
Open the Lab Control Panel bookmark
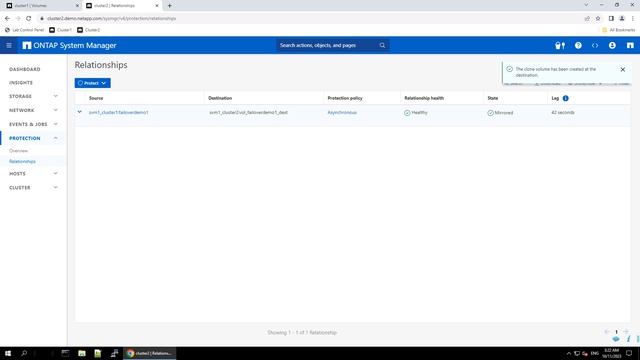pyautogui.click(x=24, y=30)
